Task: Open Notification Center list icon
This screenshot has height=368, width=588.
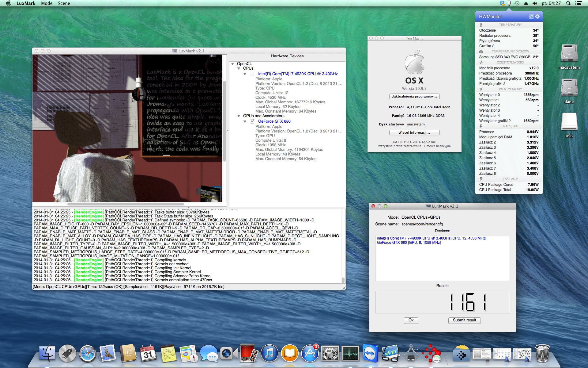Action: [579, 3]
